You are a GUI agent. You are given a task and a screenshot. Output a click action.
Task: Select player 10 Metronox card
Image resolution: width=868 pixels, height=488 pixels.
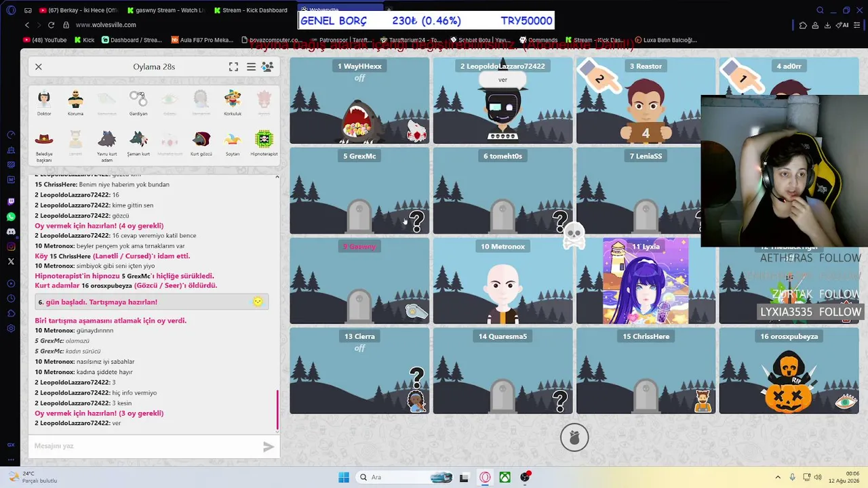coord(502,281)
